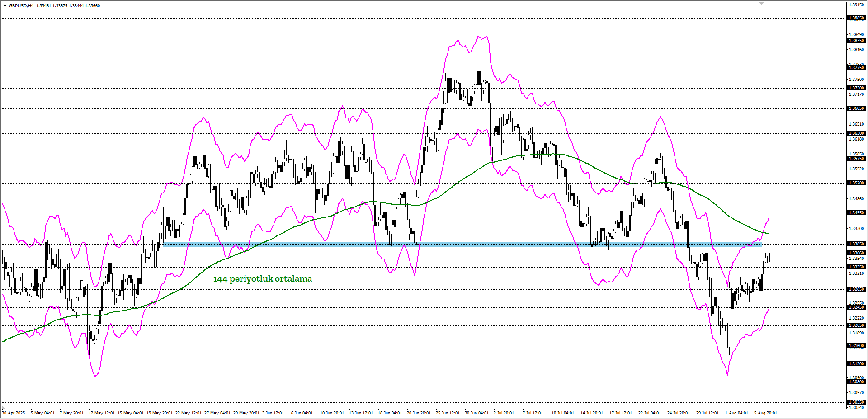Click the 1.34200 value on the price axis

click(x=857, y=229)
